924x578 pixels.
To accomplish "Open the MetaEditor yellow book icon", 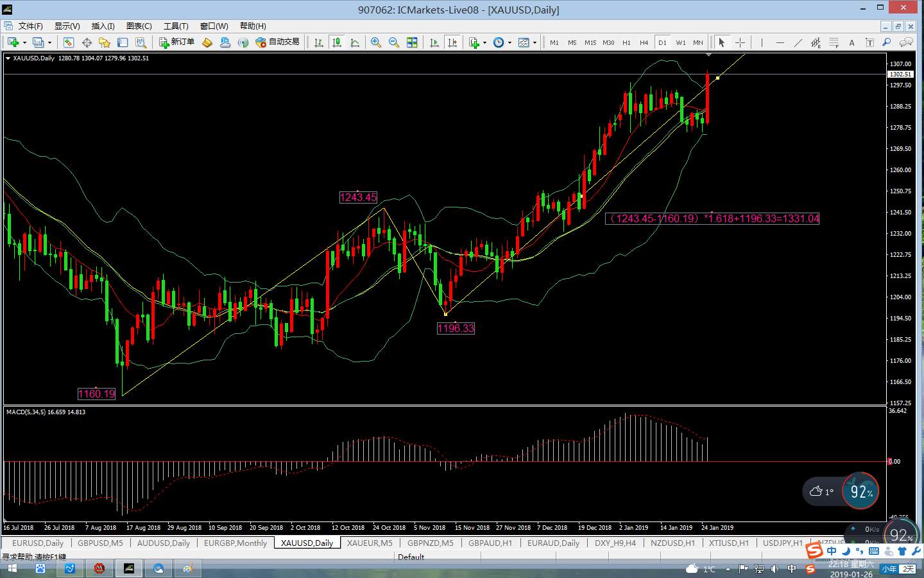I will pos(207,42).
